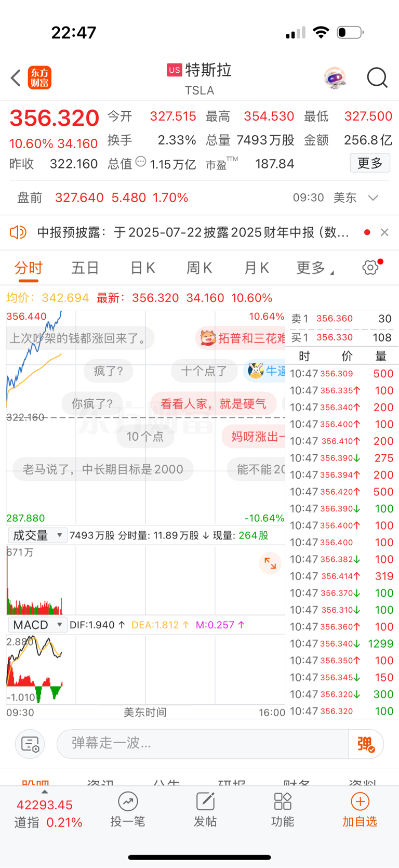Switch to the 月K tab

click(257, 268)
